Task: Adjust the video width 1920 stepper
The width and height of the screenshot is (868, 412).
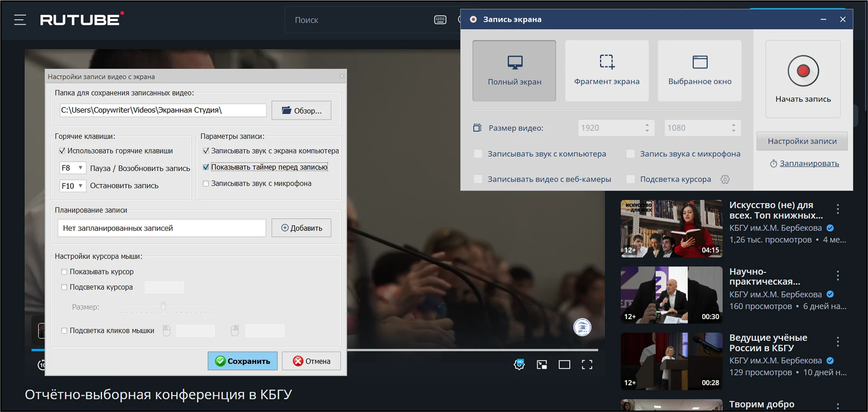Action: [647, 128]
